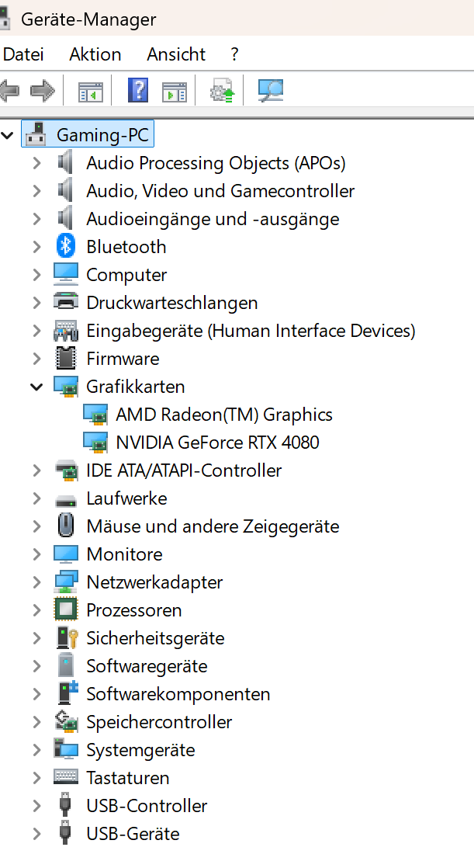Click the show/hide action pane icon

pos(174,91)
